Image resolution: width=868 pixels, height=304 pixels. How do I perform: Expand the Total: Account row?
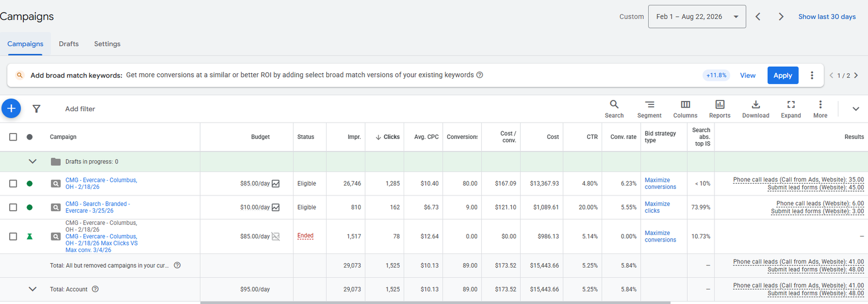[33, 289]
